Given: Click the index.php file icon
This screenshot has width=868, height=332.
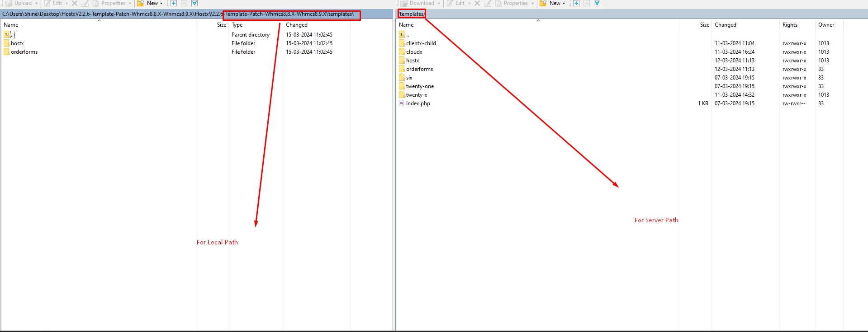Looking at the screenshot, I should [x=402, y=103].
